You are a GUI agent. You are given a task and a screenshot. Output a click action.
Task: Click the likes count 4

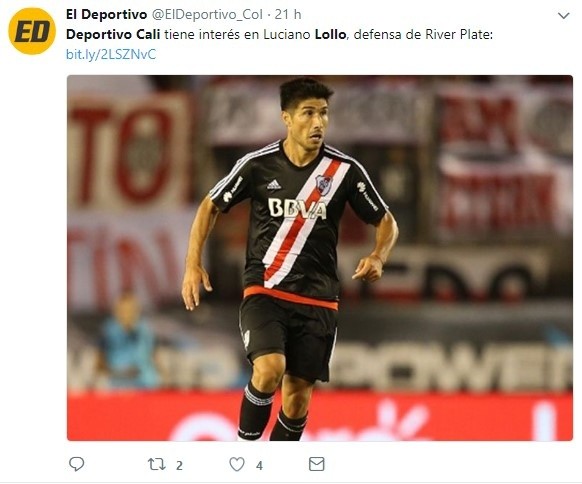pos(259,465)
